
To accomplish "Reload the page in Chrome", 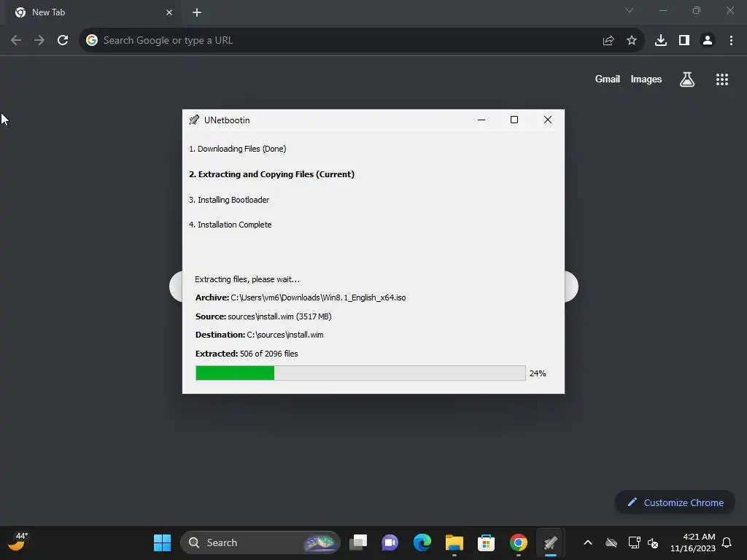I will 63,41.
